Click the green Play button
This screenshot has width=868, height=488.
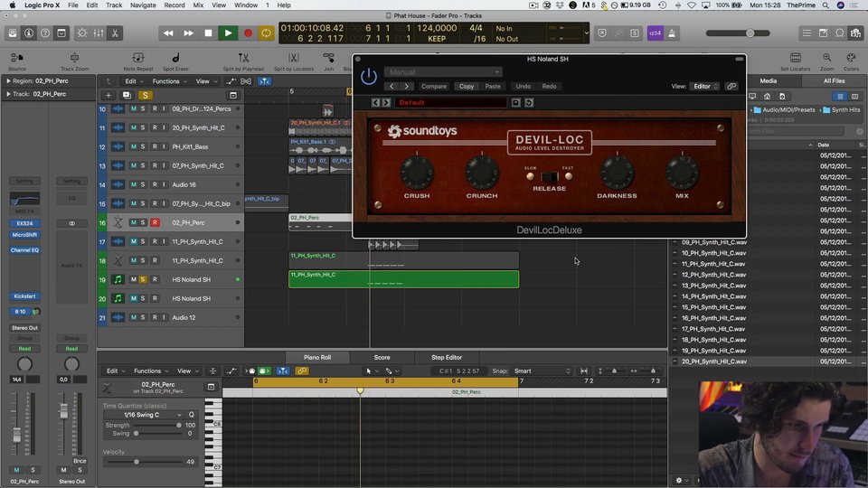(228, 33)
